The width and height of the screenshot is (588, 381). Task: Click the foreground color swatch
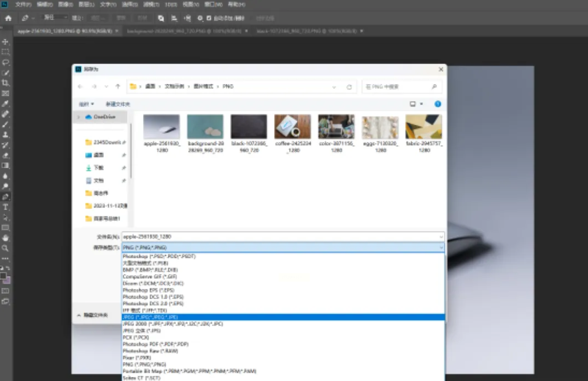tap(3, 276)
